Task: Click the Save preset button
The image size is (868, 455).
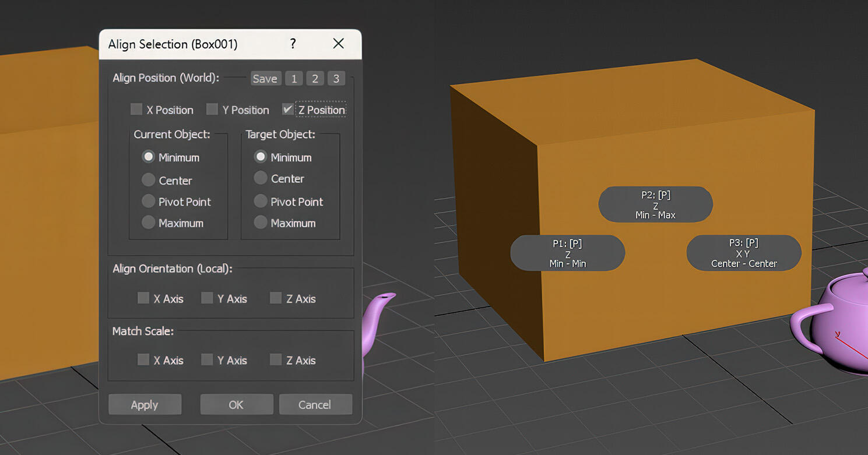Action: click(266, 79)
